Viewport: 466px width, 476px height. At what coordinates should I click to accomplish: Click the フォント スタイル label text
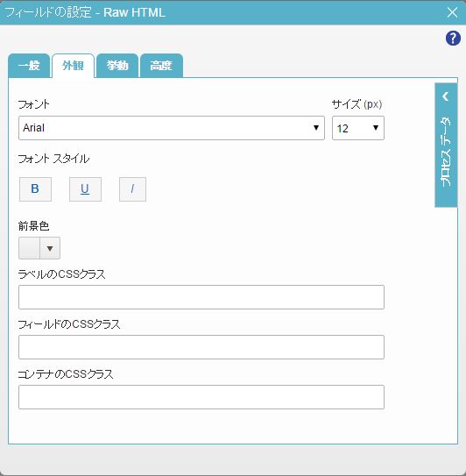pos(53,159)
